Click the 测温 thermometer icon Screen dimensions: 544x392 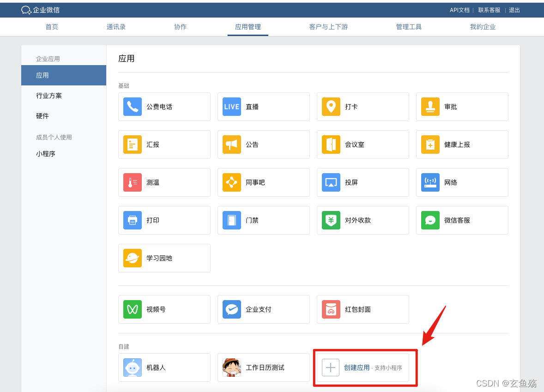(132, 182)
